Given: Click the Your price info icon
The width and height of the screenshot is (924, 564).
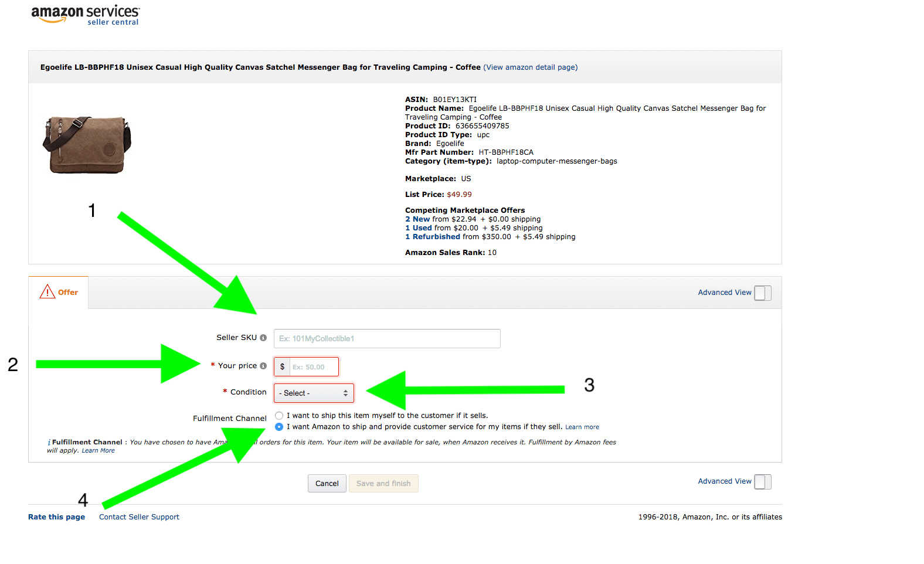Looking at the screenshot, I should click(x=263, y=366).
